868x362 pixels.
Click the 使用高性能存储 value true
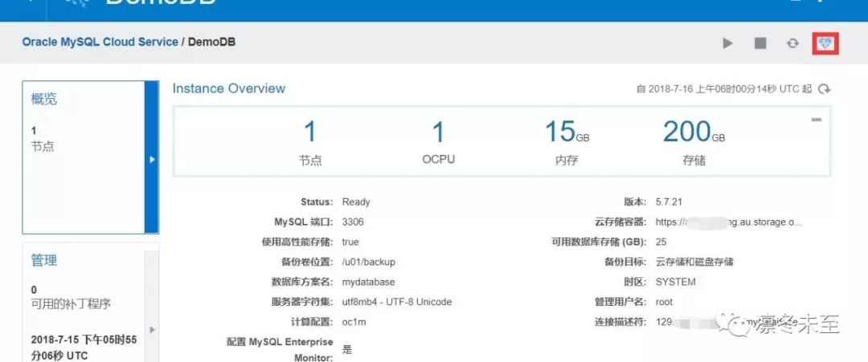click(350, 242)
